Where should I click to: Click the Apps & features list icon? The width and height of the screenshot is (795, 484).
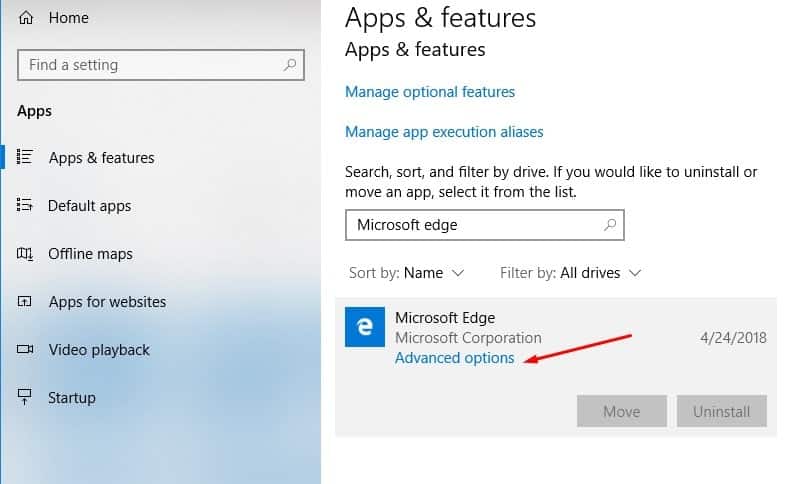tap(26, 158)
